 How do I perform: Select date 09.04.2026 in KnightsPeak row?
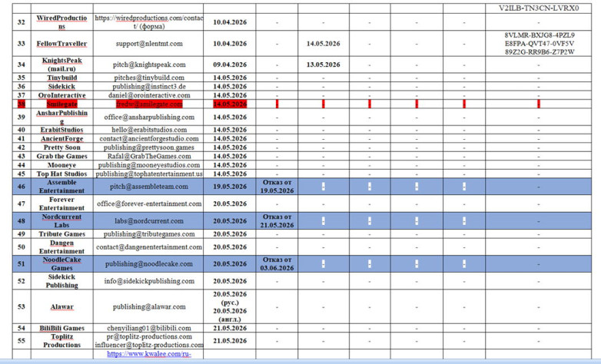tap(230, 65)
